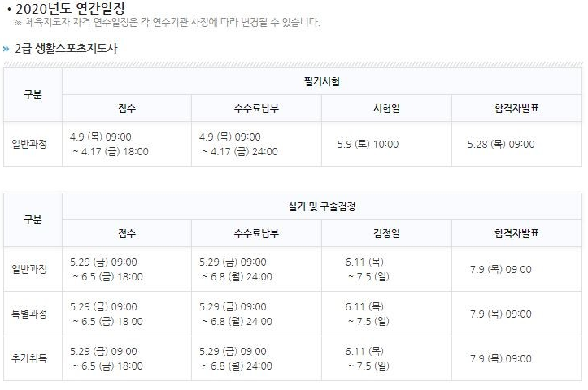
Task: Click the "구분" header of the 필기시험 table
Action: pos(33,94)
